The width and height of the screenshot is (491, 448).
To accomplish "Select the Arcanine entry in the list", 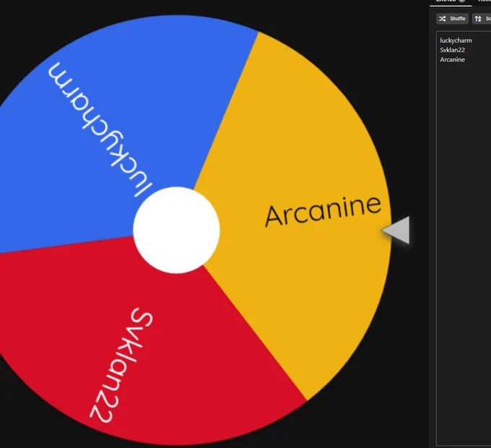I will (452, 59).
